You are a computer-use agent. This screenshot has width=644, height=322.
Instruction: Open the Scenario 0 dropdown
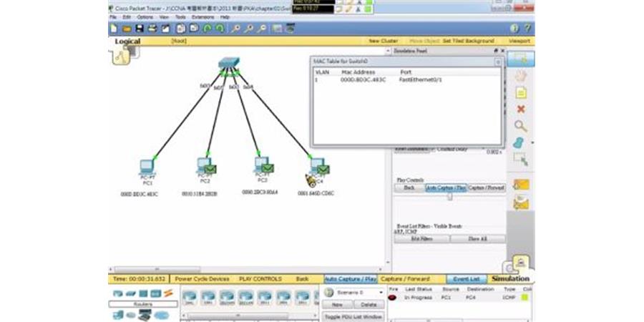click(354, 293)
